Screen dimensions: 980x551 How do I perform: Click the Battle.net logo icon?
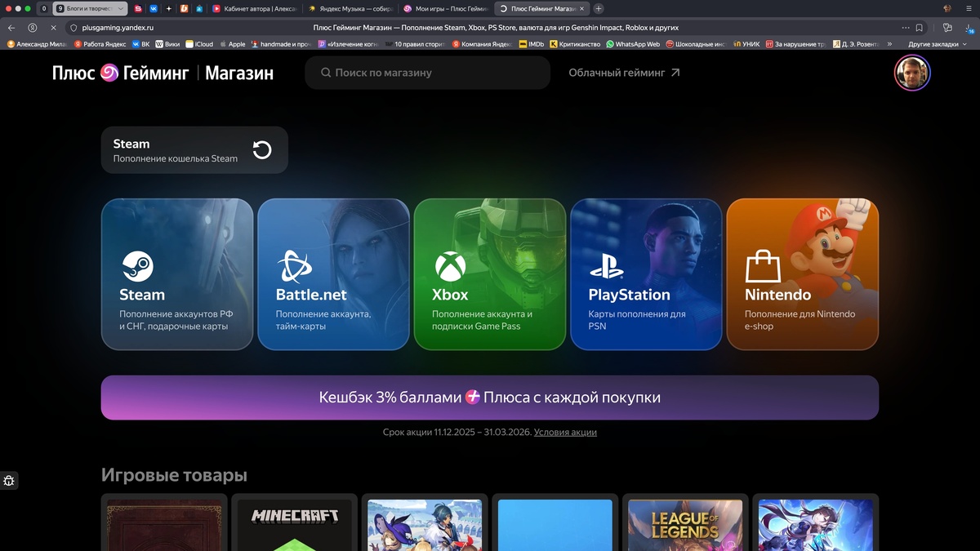point(294,266)
